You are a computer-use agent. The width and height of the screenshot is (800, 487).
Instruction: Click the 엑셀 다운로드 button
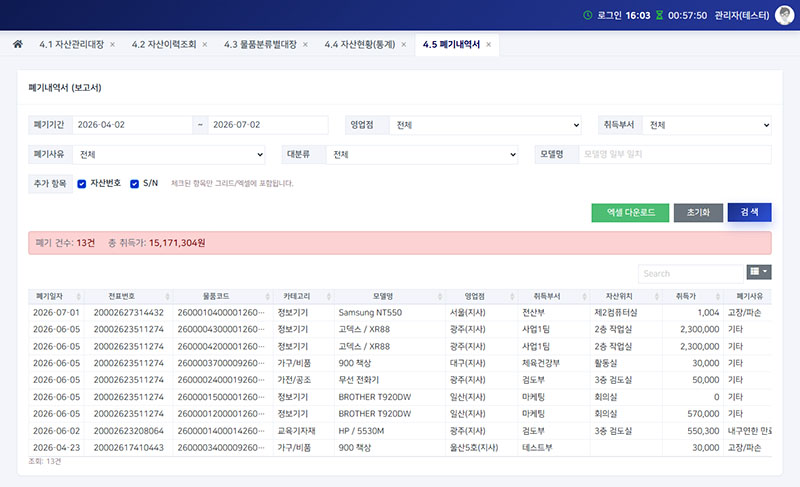point(630,213)
